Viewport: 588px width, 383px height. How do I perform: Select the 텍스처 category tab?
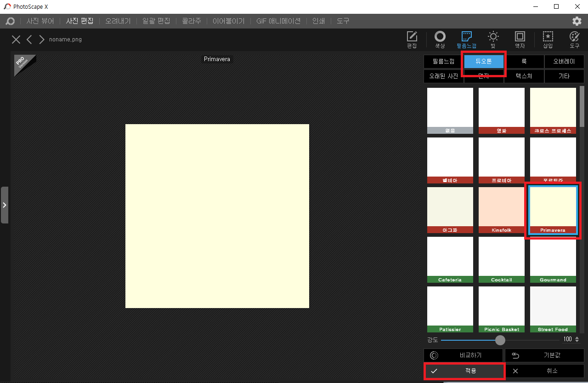pyautogui.click(x=524, y=76)
